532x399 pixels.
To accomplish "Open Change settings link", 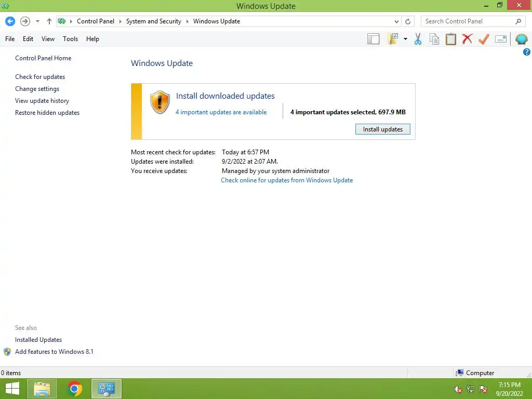I will pyautogui.click(x=37, y=88).
